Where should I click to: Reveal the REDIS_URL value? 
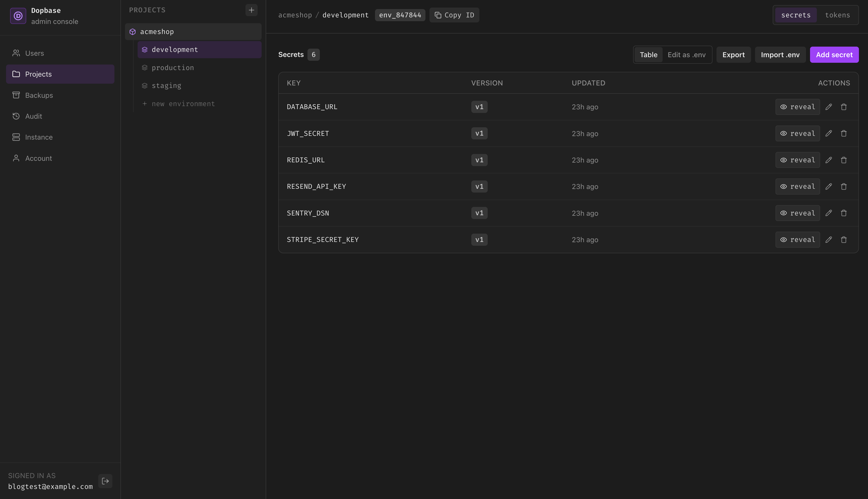797,160
